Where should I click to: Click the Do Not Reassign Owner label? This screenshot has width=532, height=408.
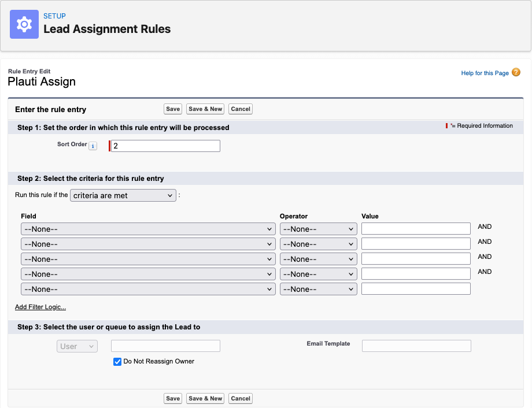tap(159, 362)
